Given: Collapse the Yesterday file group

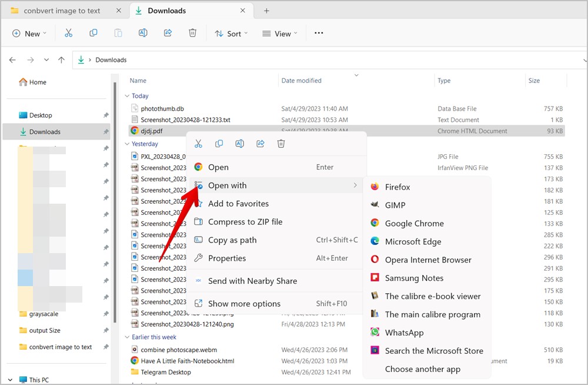Looking at the screenshot, I should point(126,144).
